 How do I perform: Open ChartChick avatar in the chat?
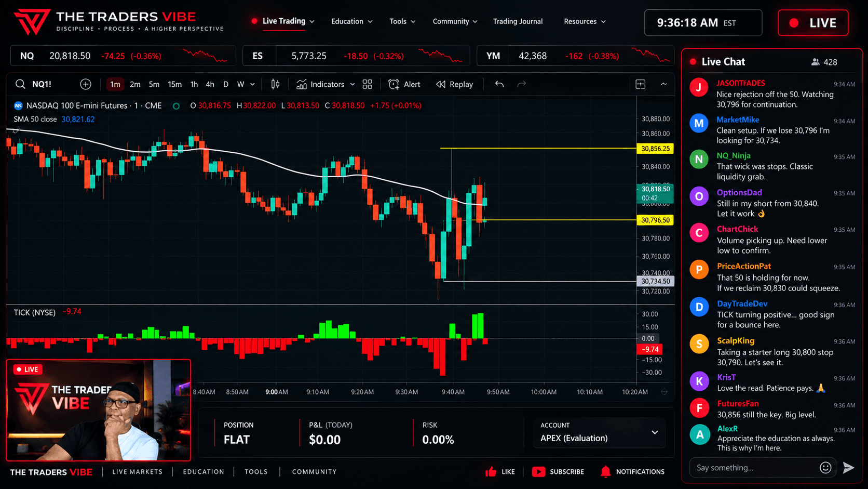699,233
